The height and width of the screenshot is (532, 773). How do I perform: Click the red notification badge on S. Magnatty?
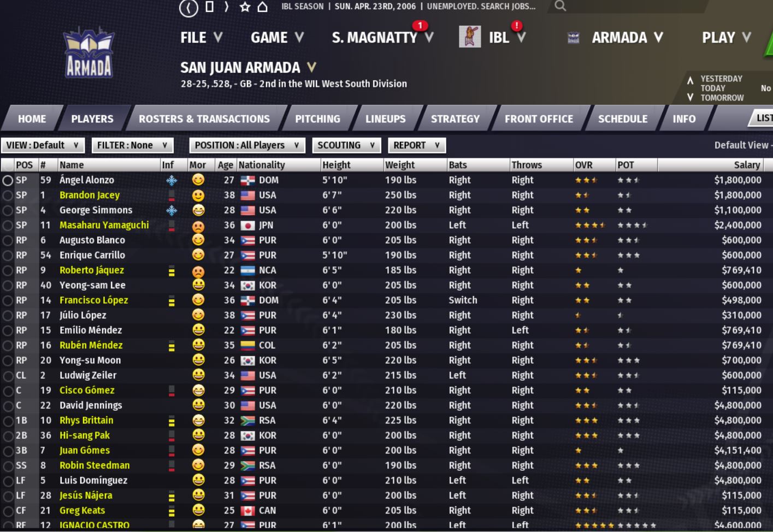420,25
